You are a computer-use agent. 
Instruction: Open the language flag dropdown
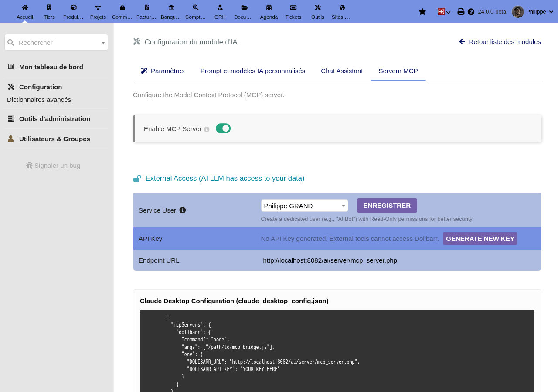444,12
